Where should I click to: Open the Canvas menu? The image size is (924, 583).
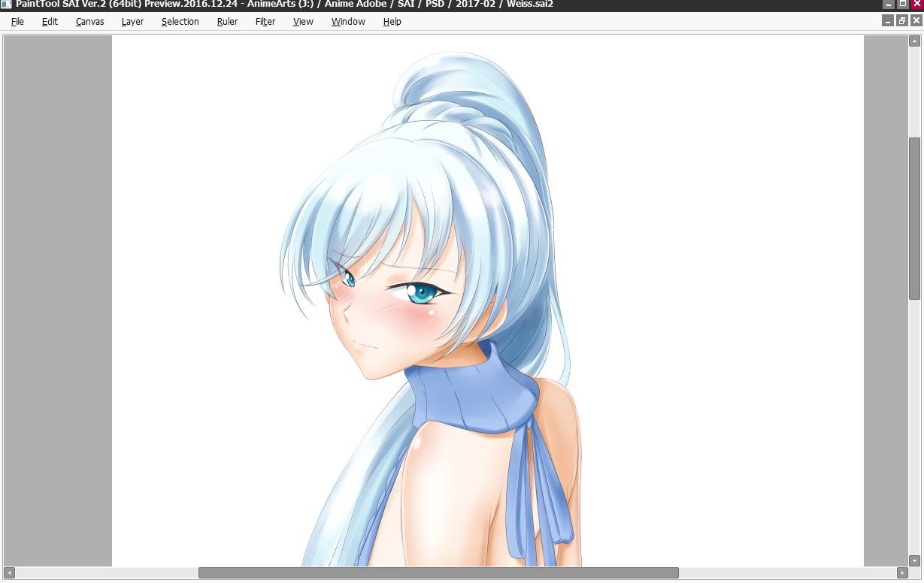coord(89,21)
